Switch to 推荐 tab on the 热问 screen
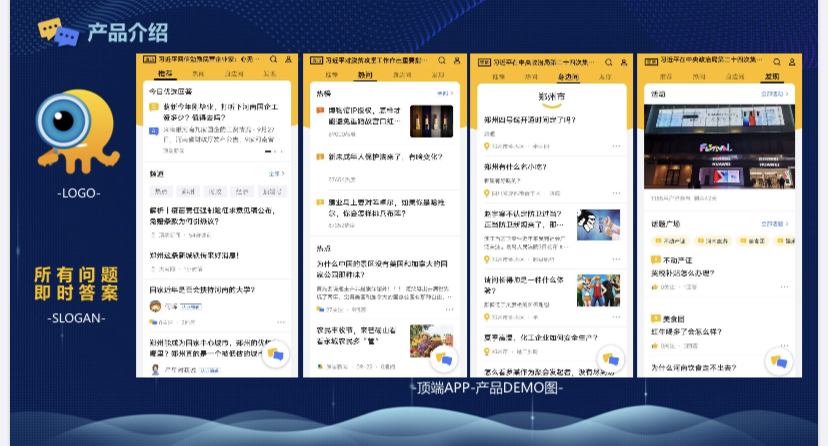The image size is (828, 446). pos(332,75)
